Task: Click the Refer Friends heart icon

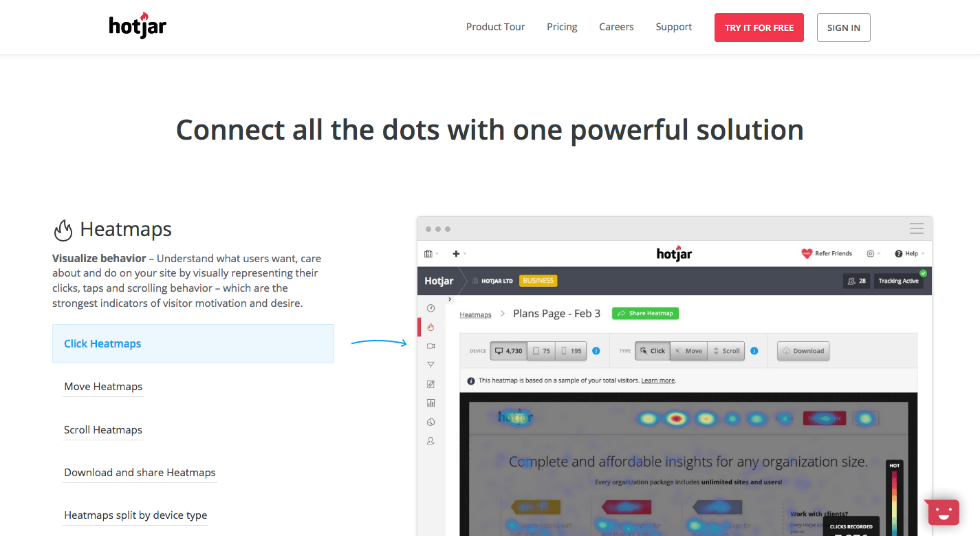Action: tap(807, 253)
